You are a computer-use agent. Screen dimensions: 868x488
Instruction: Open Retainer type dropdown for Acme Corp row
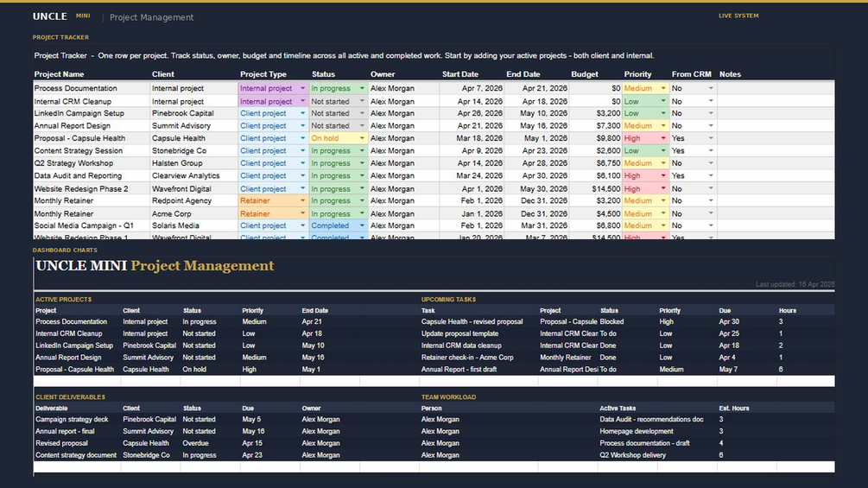[302, 213]
